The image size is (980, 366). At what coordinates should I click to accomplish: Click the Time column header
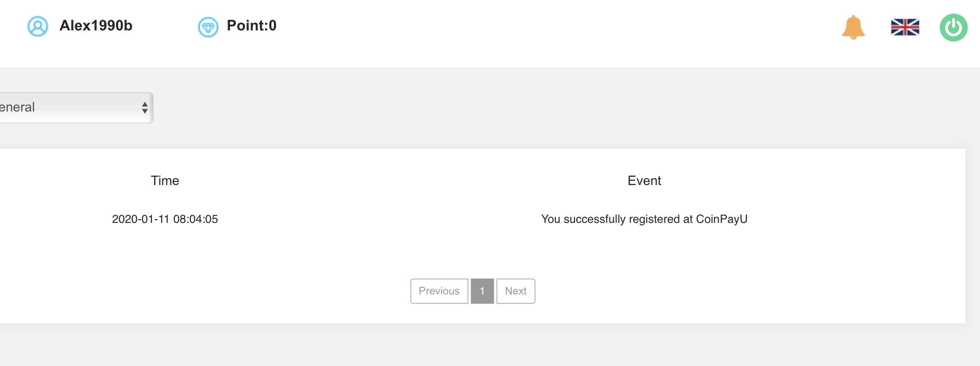[165, 181]
